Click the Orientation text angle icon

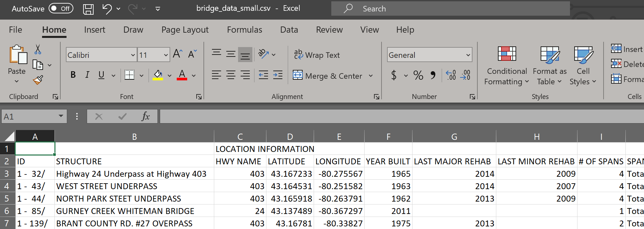(263, 54)
